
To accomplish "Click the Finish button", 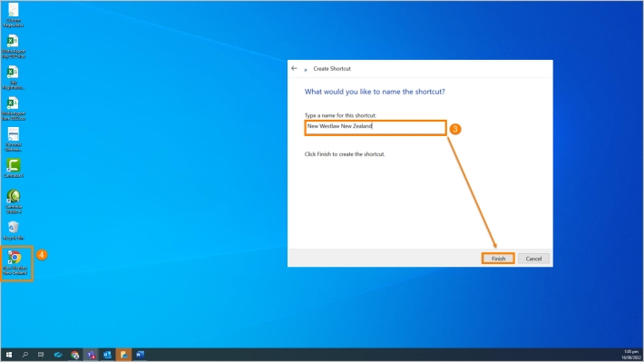I will pyautogui.click(x=498, y=259).
